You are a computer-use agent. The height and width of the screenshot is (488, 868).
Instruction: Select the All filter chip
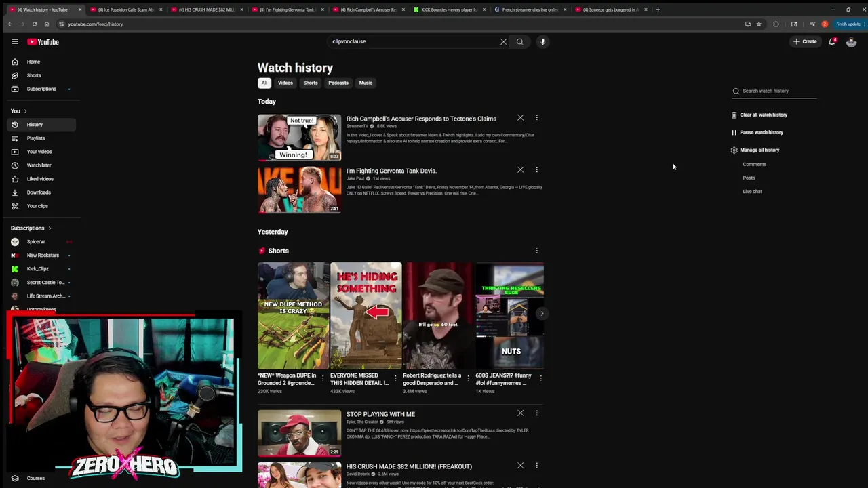tap(264, 83)
